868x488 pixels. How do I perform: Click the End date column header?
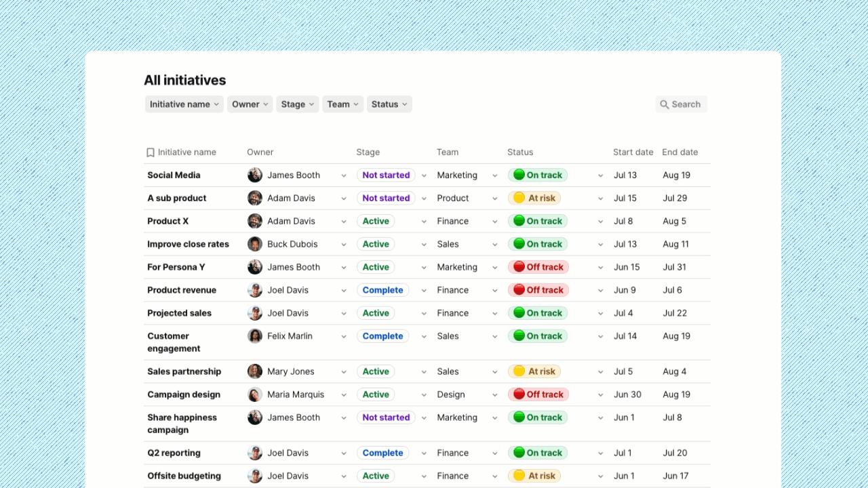tap(680, 152)
